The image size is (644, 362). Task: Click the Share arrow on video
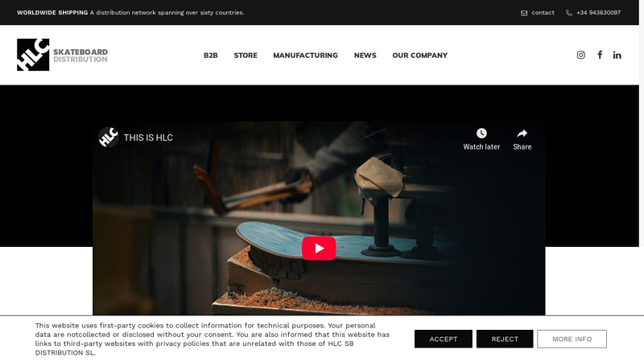pyautogui.click(x=522, y=134)
